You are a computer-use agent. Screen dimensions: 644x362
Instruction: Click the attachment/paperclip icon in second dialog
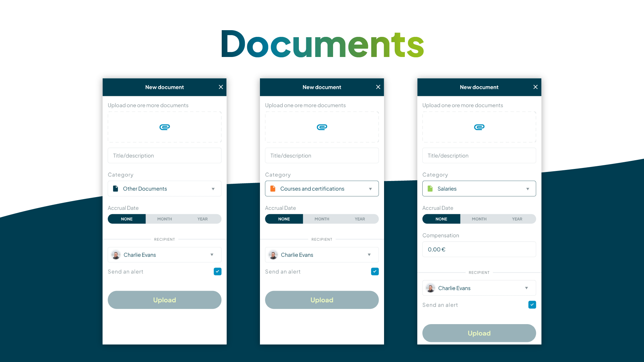322,127
